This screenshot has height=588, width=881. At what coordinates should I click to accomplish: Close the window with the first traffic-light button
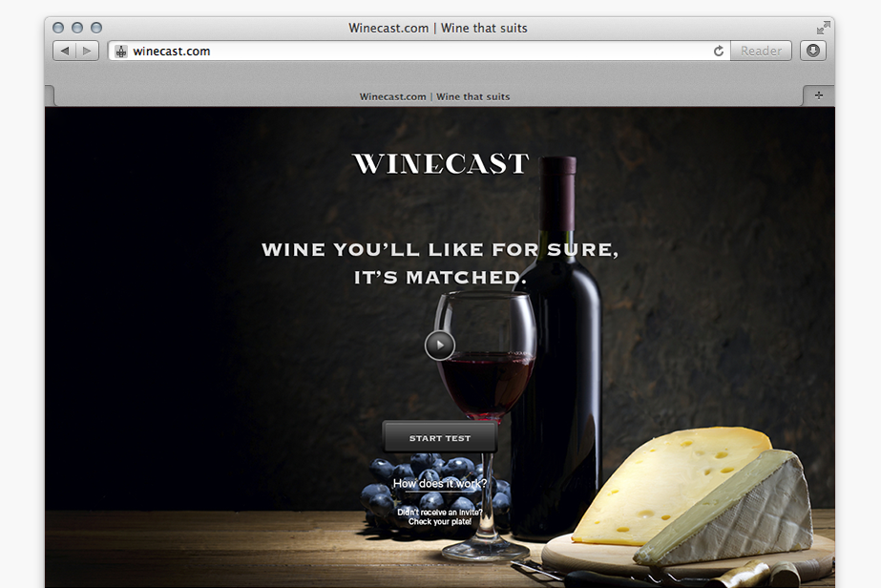[58, 28]
